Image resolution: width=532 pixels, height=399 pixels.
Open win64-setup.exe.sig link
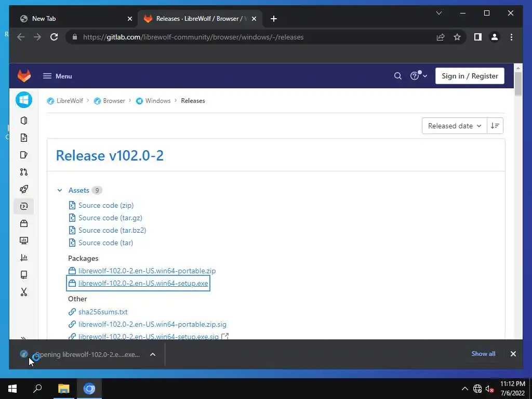148,336
